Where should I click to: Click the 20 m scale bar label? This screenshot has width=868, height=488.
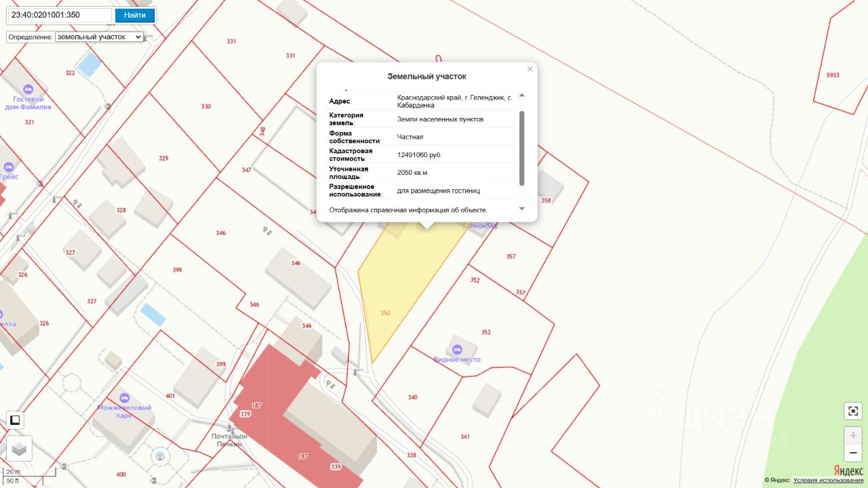point(14,472)
